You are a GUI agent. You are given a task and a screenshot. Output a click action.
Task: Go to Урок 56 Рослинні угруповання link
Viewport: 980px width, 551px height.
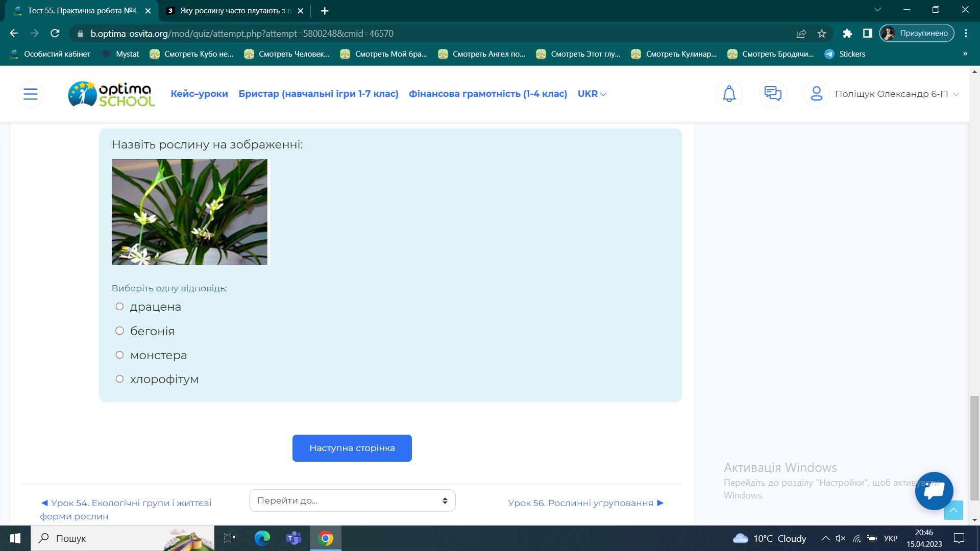coord(585,503)
